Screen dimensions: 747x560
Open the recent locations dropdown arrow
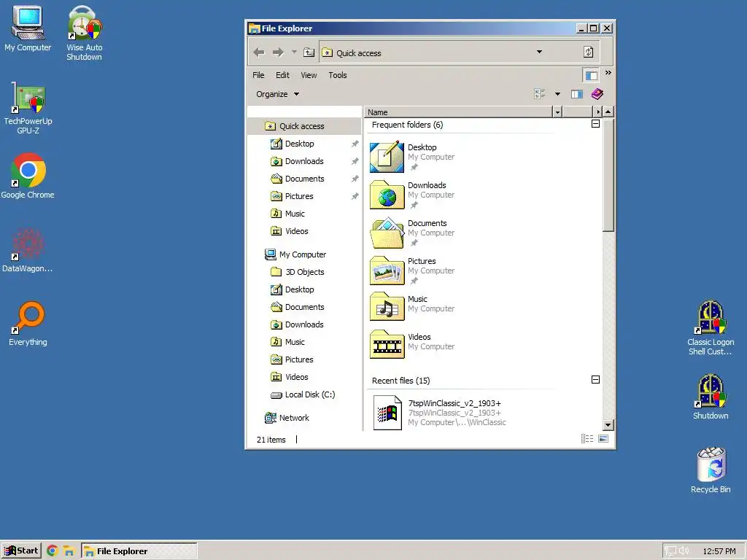(x=294, y=52)
